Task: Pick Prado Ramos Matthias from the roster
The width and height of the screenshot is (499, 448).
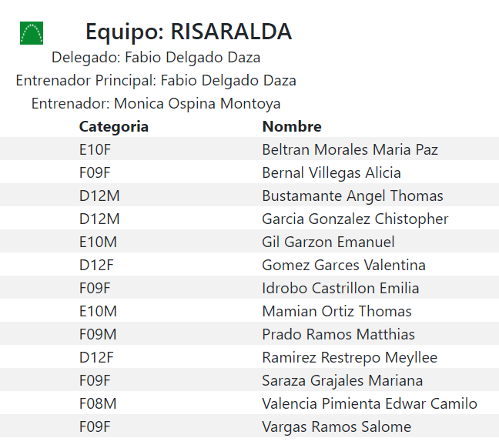Action: (x=338, y=335)
